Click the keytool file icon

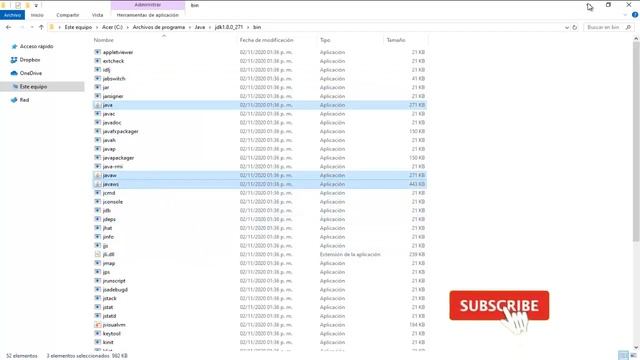[97, 333]
